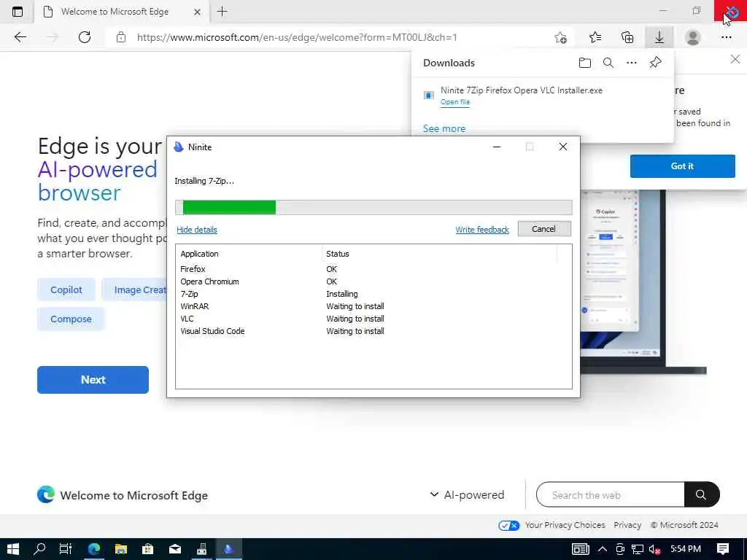Click the 5:54 PM taskbar clock

click(686, 548)
